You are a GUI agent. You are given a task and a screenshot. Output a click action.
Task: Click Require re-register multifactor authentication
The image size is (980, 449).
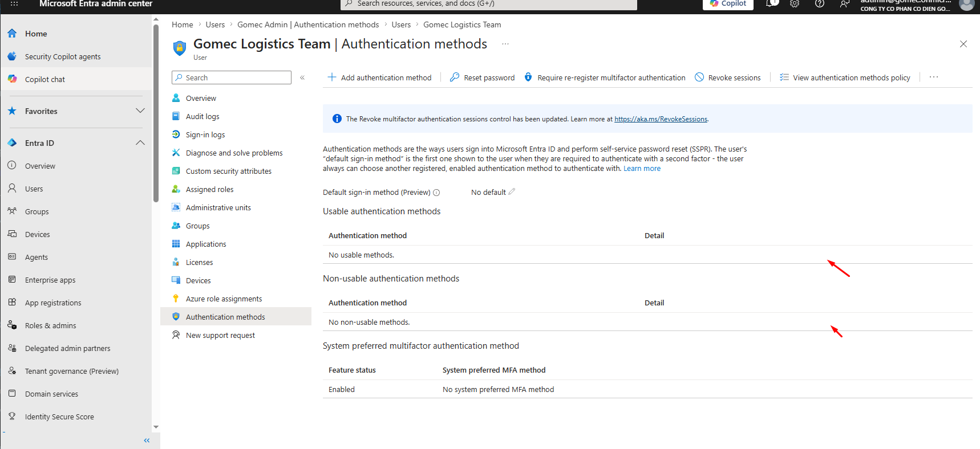pyautogui.click(x=605, y=77)
